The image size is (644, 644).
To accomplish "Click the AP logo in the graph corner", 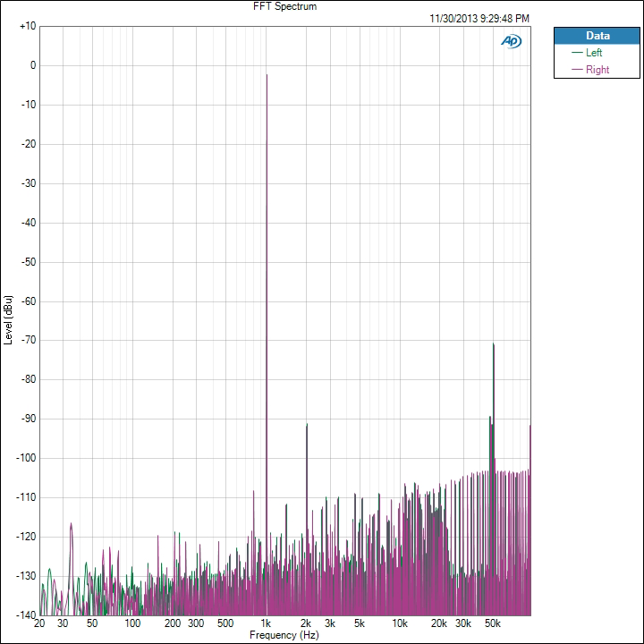I will (x=511, y=41).
